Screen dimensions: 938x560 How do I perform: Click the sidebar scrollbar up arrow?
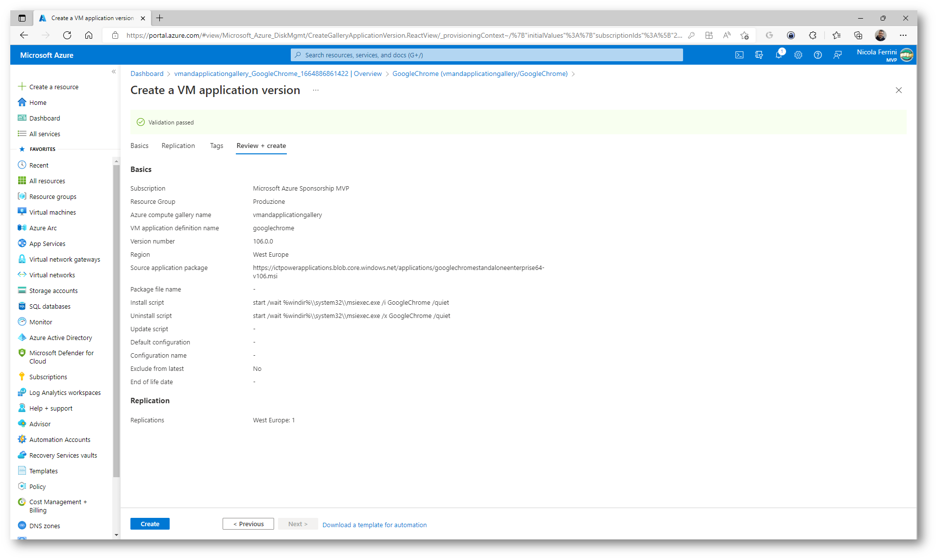(x=116, y=161)
